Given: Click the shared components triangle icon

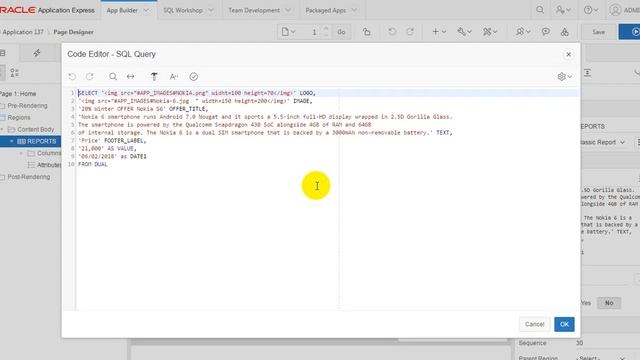Looking at the screenshot, I should pyautogui.click(x=564, y=32).
